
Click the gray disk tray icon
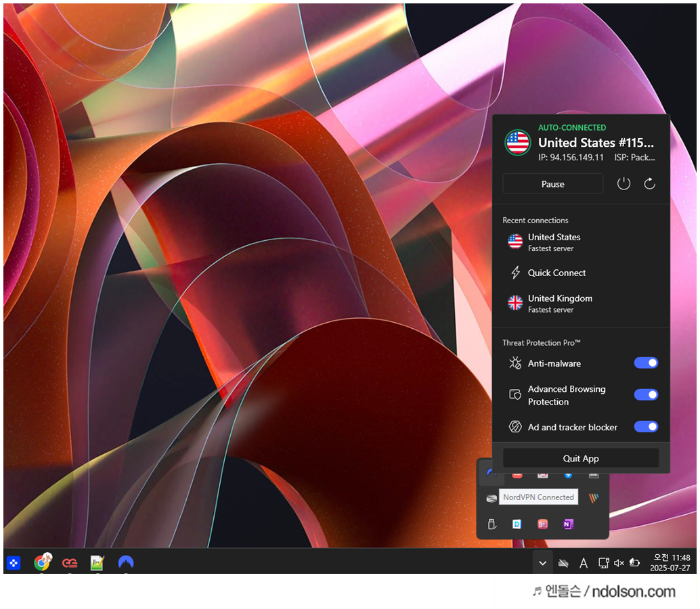click(491, 498)
